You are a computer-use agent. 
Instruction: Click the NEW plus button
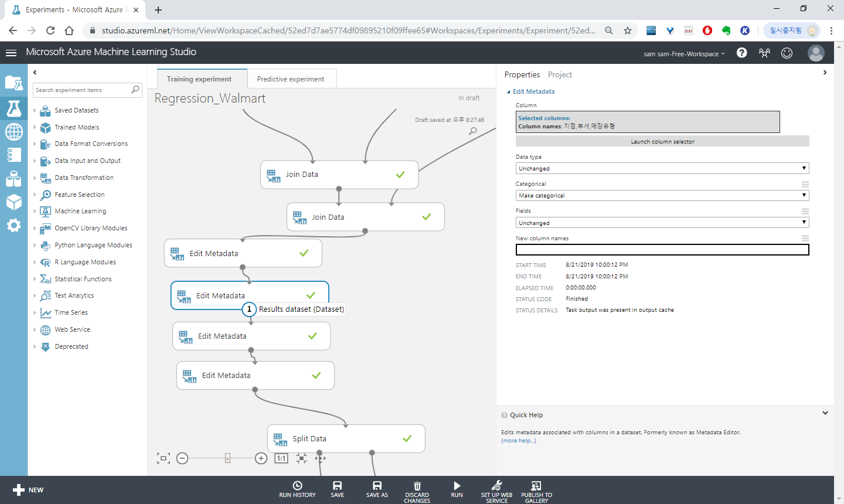(x=28, y=490)
